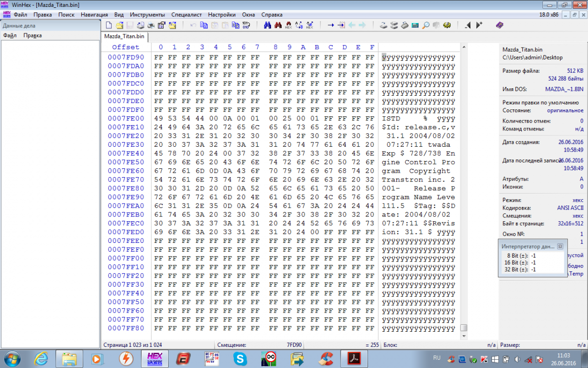
Task: Click the black right triangle plus icon
Action: [479, 25]
